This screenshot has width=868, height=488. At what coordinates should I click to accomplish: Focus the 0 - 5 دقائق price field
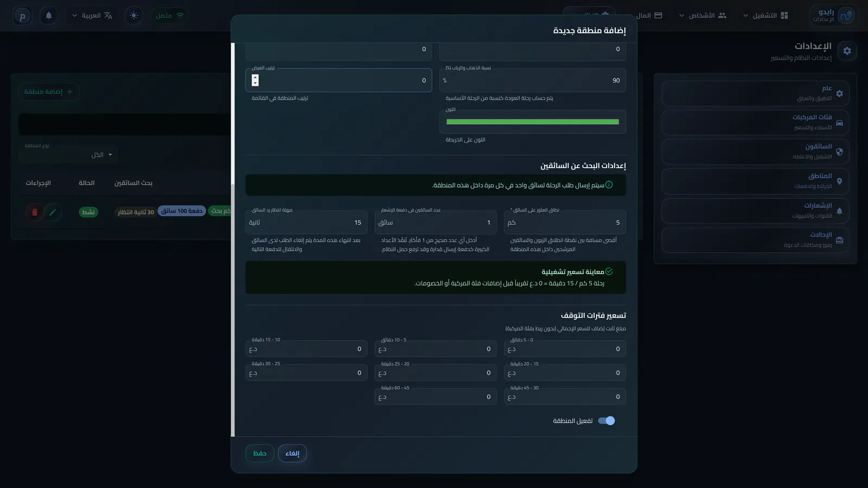[x=565, y=349]
